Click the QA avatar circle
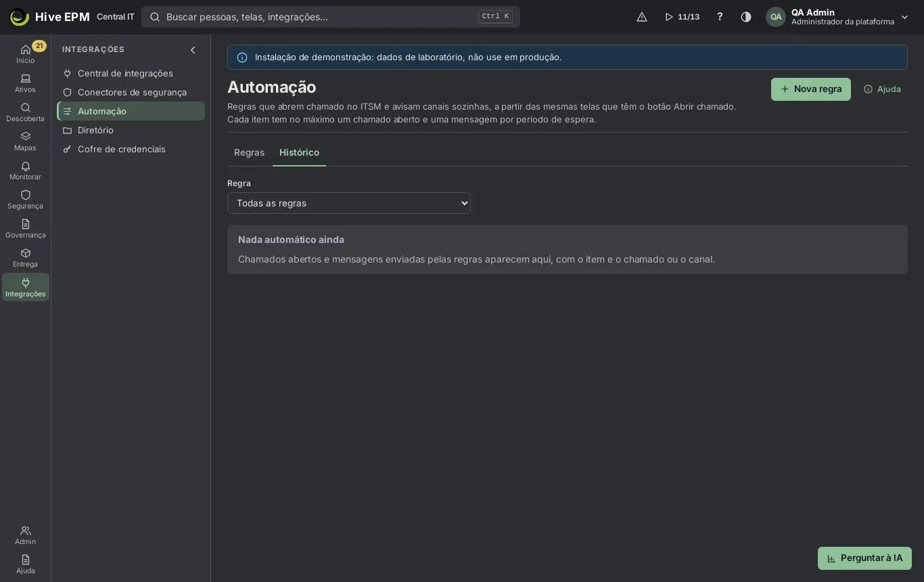Image resolution: width=924 pixels, height=582 pixels. [776, 17]
